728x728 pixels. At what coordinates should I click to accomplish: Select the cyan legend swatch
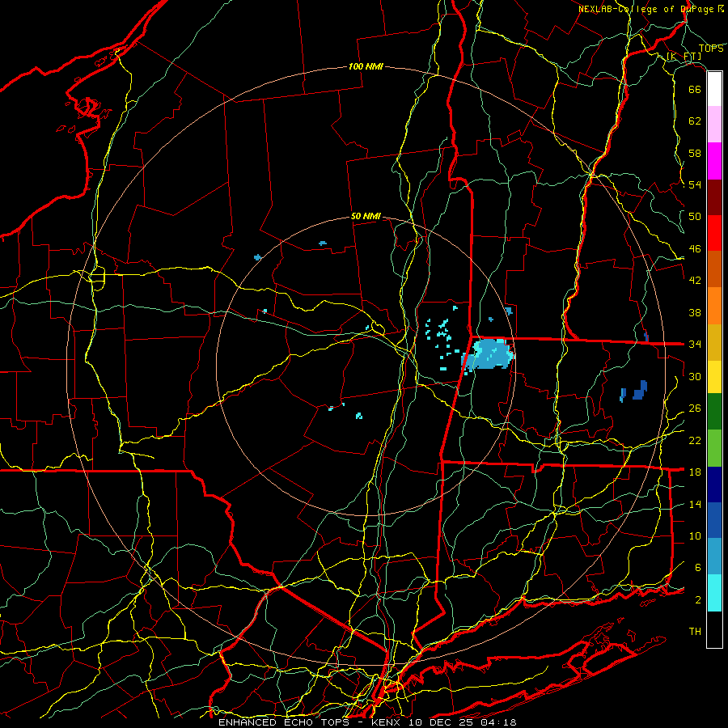click(714, 593)
